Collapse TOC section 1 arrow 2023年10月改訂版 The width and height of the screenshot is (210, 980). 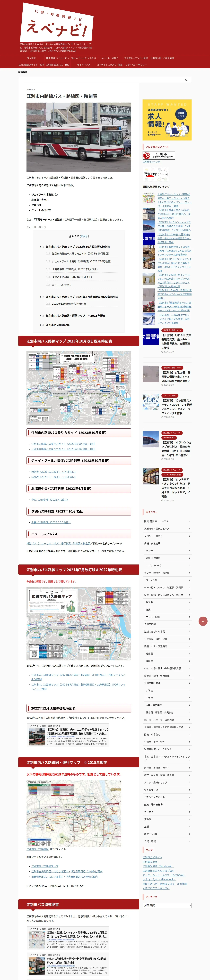tap(40, 247)
